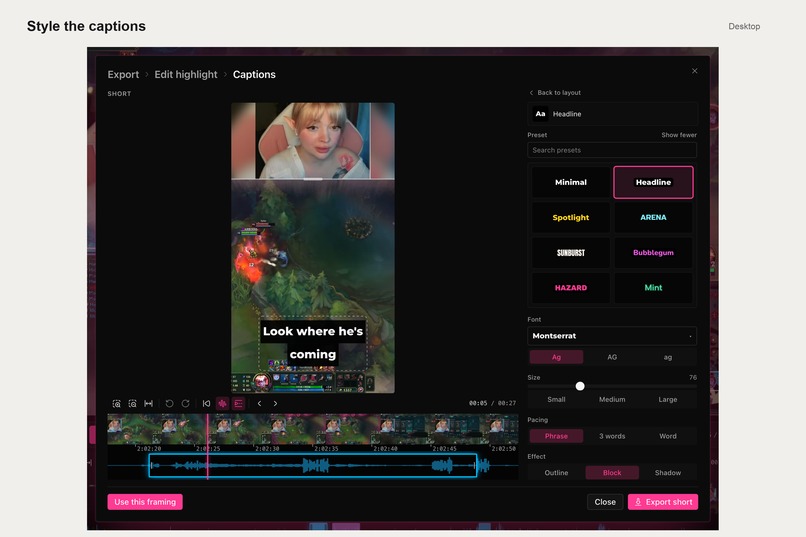Viewport: 806px width, 537px height.
Task: Click the Captions breadcrumb
Action: click(x=254, y=75)
